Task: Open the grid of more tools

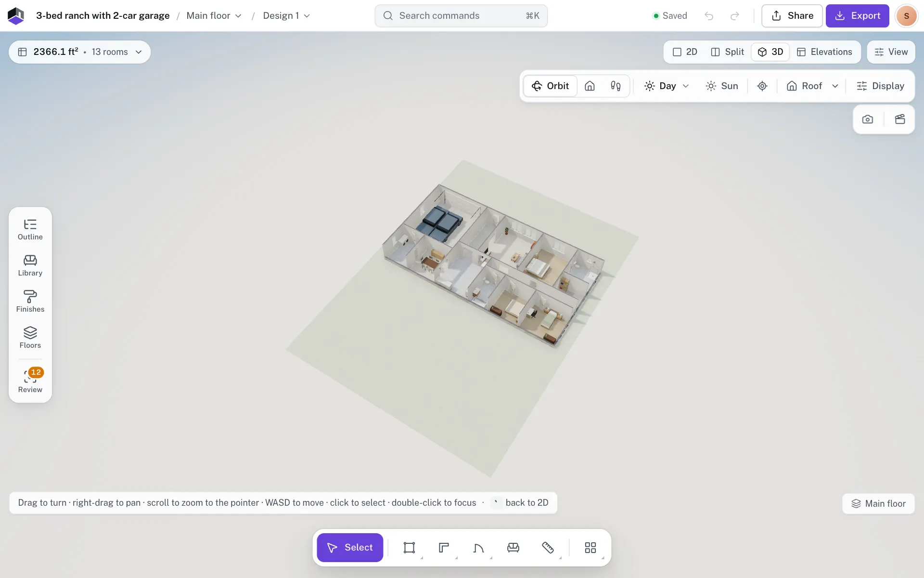Action: 590,548
